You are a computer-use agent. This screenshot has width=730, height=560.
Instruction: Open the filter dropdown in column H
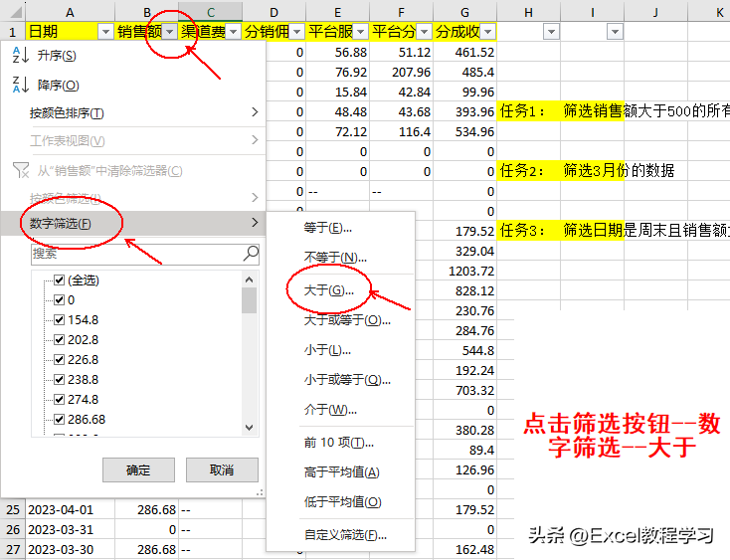tap(552, 32)
